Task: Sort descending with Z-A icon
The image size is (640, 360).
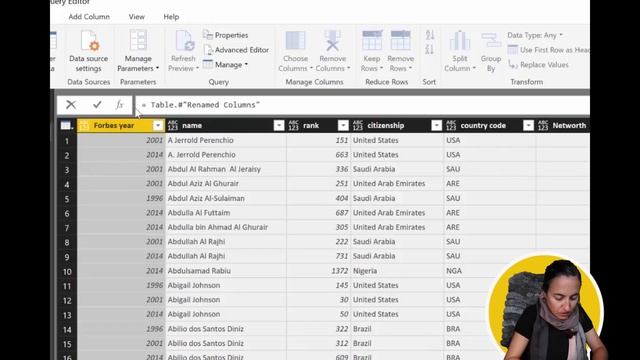Action: 430,50
